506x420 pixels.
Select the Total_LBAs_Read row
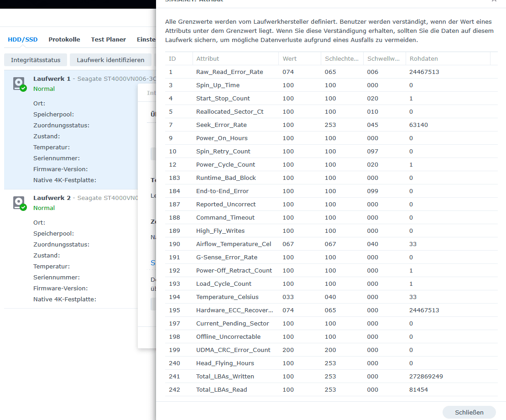(x=331, y=389)
